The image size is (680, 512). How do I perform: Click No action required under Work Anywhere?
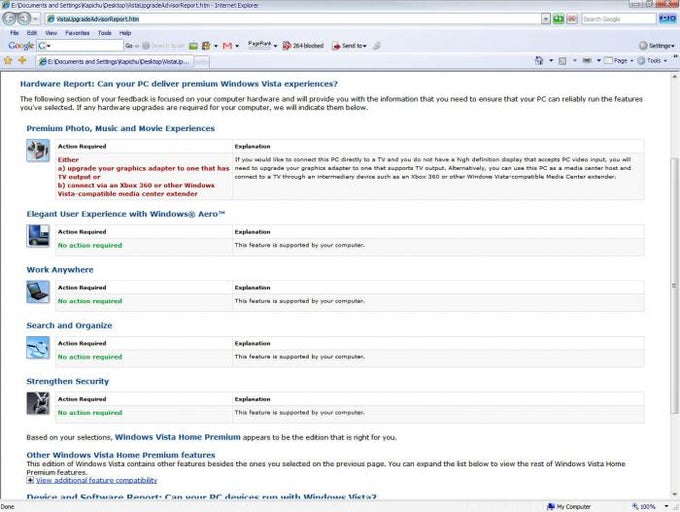click(x=90, y=301)
